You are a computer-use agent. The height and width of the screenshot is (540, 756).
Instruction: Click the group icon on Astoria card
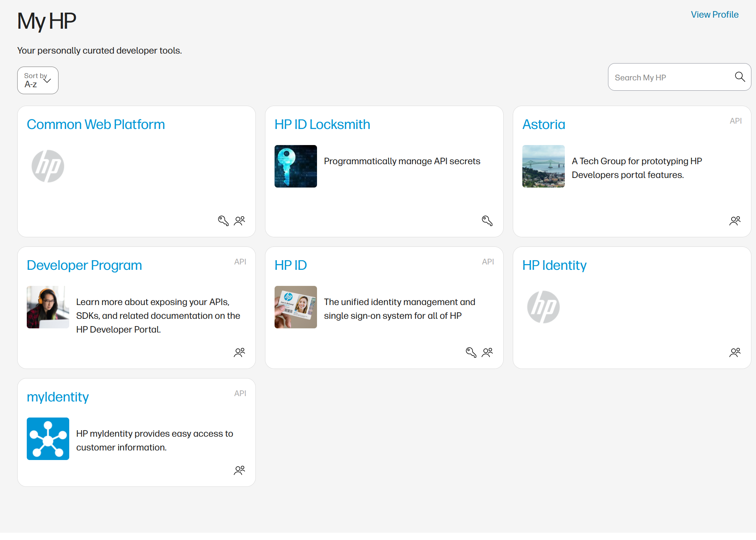pos(735,221)
